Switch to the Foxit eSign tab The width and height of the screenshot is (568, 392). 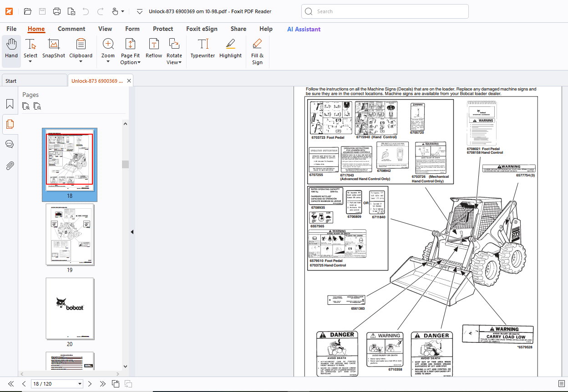coord(202,29)
